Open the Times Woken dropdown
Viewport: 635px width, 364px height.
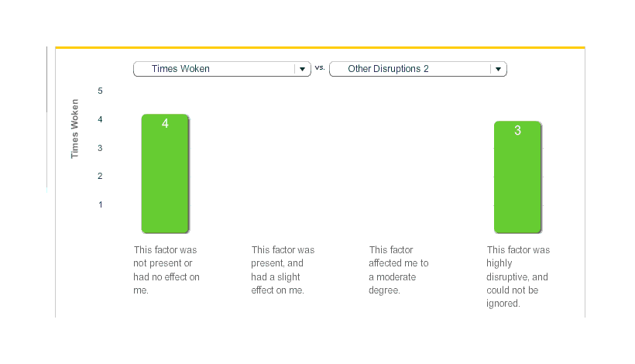213,69
